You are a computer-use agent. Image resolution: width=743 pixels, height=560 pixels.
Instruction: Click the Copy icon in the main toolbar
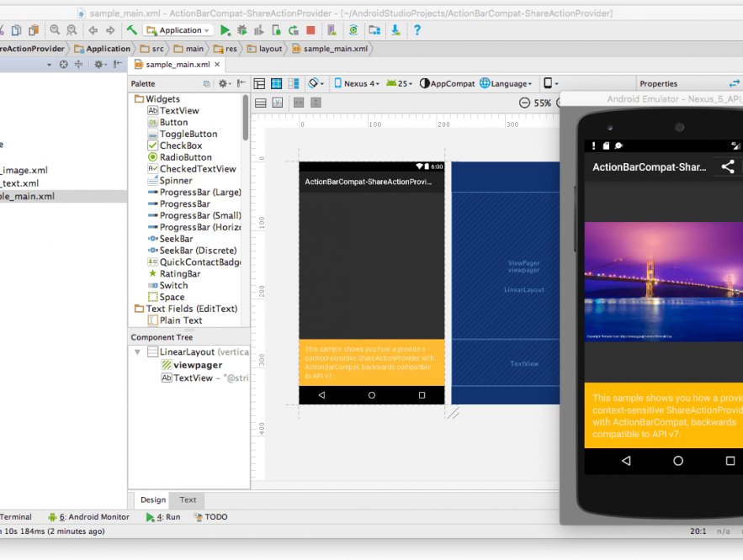[x=16, y=30]
